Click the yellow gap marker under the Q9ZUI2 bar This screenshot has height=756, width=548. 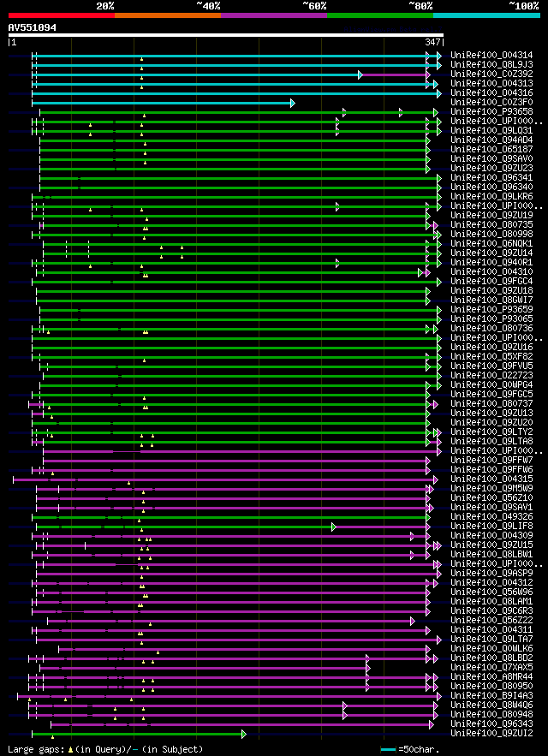coord(52,737)
